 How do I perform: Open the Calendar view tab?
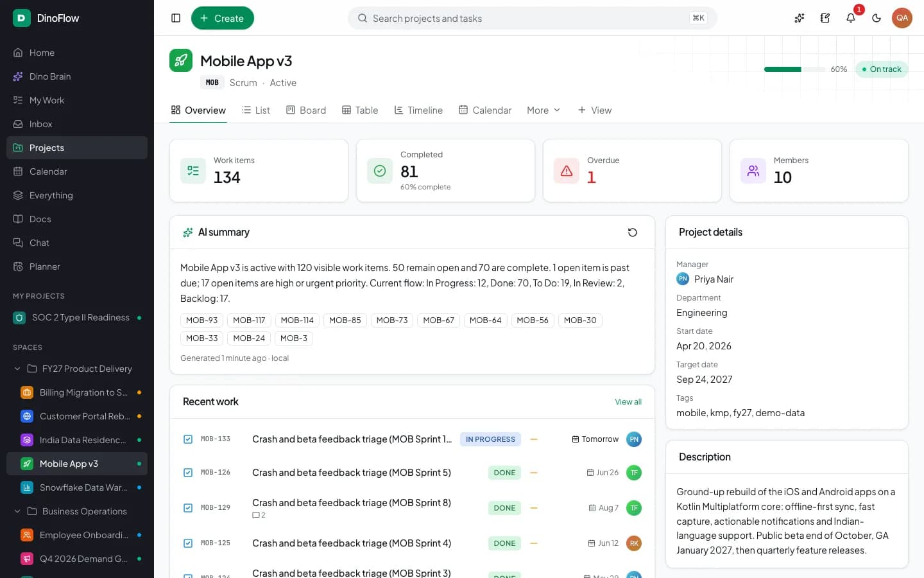[x=485, y=110]
